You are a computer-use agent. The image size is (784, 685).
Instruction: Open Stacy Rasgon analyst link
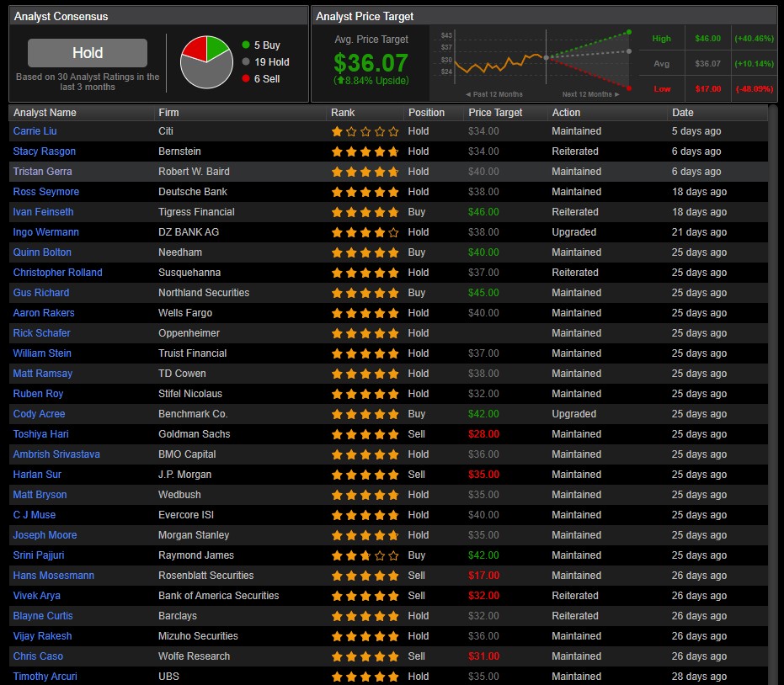44,151
